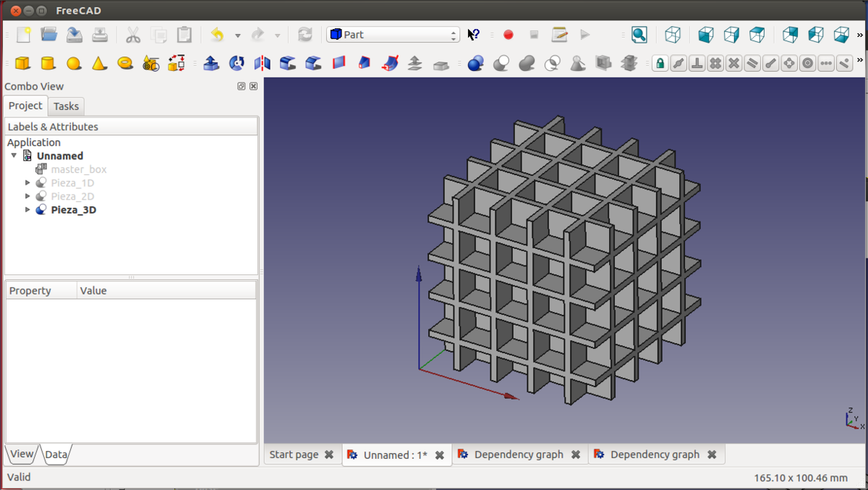The image size is (868, 490).
Task: Select master_box in the model tree
Action: point(78,169)
